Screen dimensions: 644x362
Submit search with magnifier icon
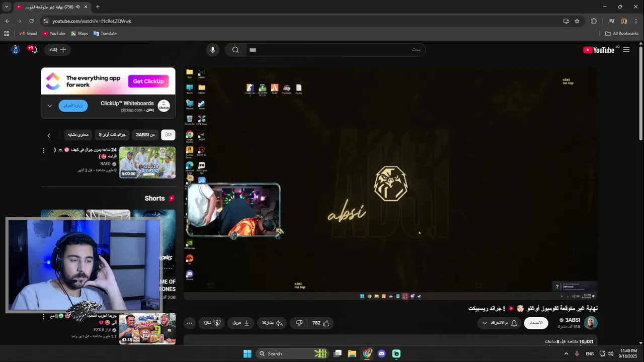point(235,50)
